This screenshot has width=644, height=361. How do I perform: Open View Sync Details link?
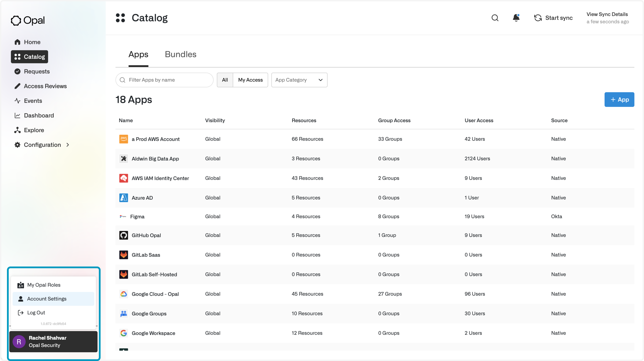[x=607, y=14]
